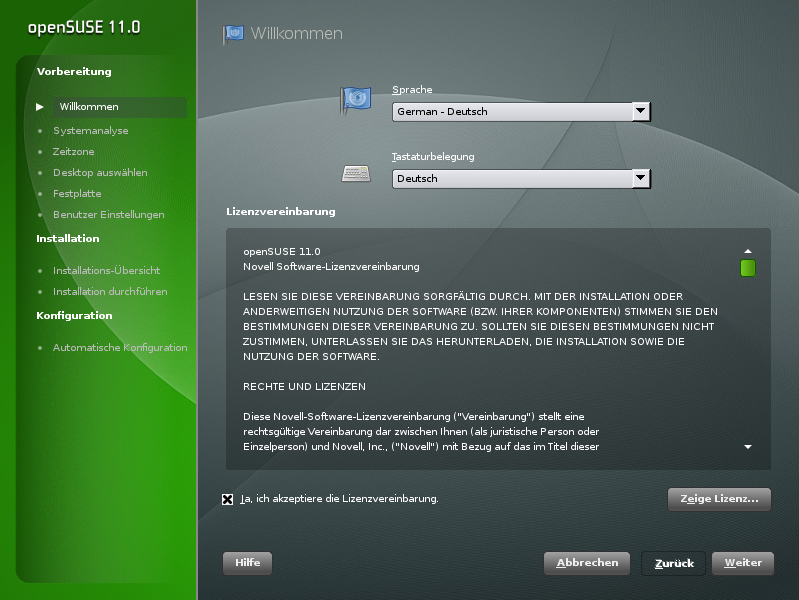Open the Sprache language dropdown
The width and height of the screenshot is (799, 600).
click(x=521, y=112)
